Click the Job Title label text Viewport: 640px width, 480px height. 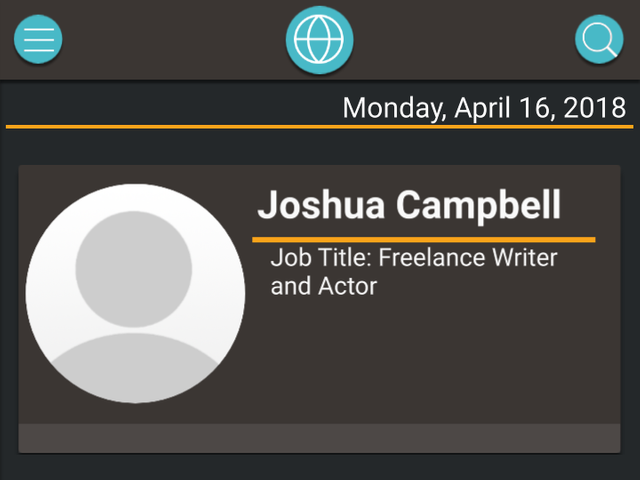pos(320,258)
